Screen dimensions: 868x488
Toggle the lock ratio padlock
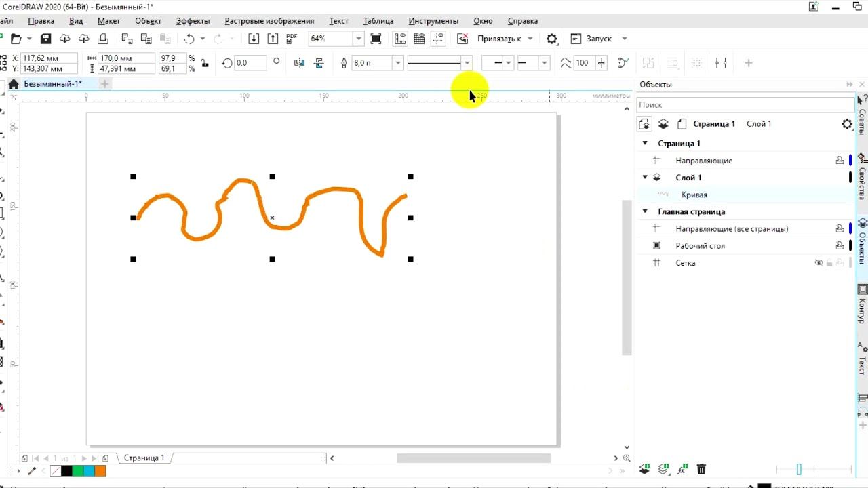[205, 63]
